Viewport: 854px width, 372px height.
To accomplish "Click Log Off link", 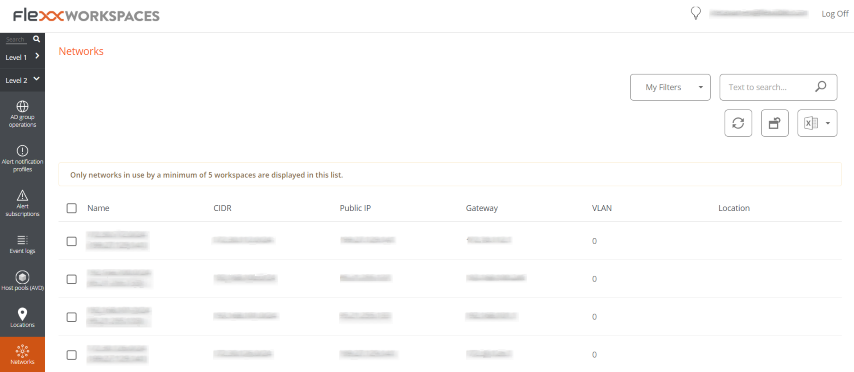I will coord(835,14).
